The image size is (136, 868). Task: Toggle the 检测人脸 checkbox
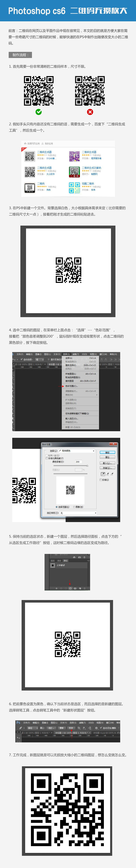point(47,455)
